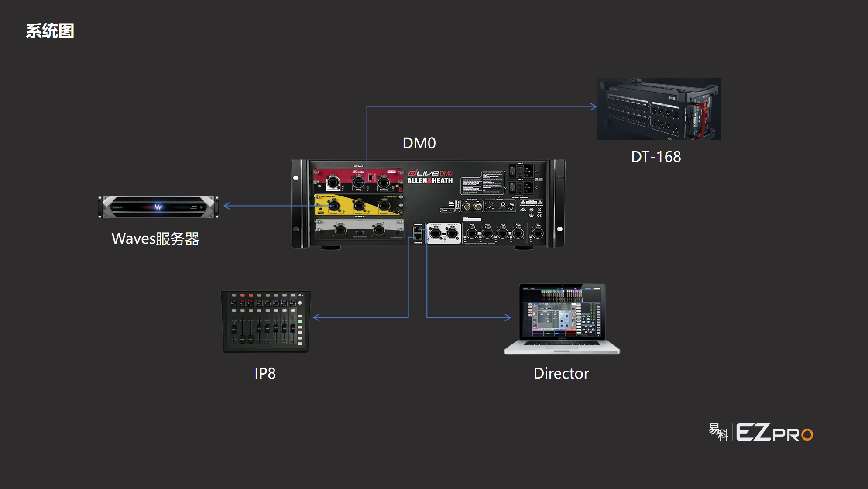Click the Waves logo on the server
This screenshot has width=868, height=489.
(x=158, y=207)
